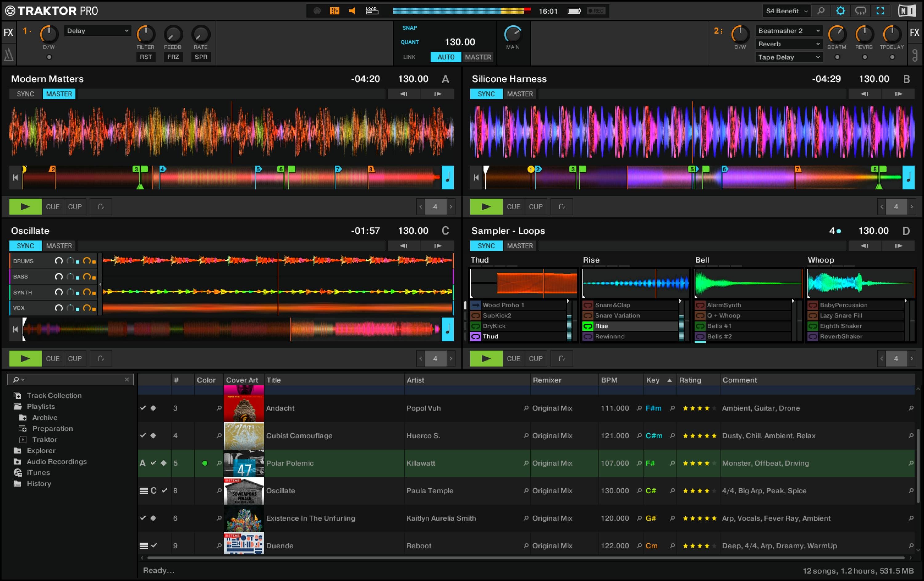Open the Beatmasher 2 effect dropdown
The image size is (924, 581).
788,31
